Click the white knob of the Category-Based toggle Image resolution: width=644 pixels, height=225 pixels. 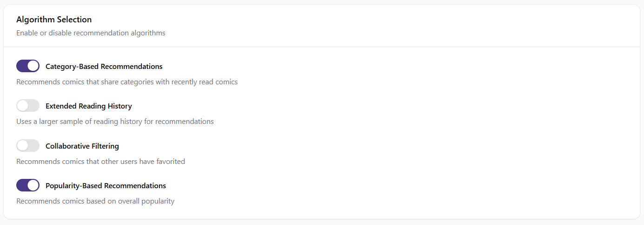click(x=33, y=66)
